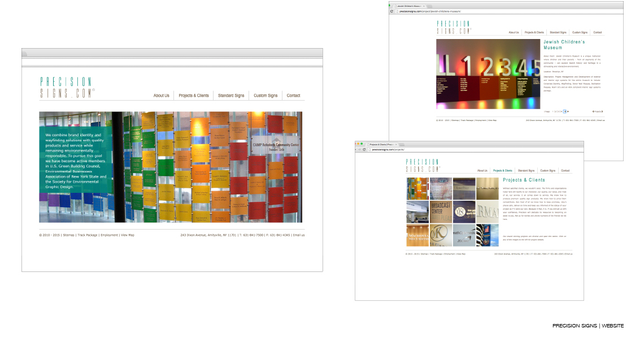This screenshot has height=354, width=644.
Task: Click the Precision Signs logo on the large homepage window
Action: click(67, 87)
